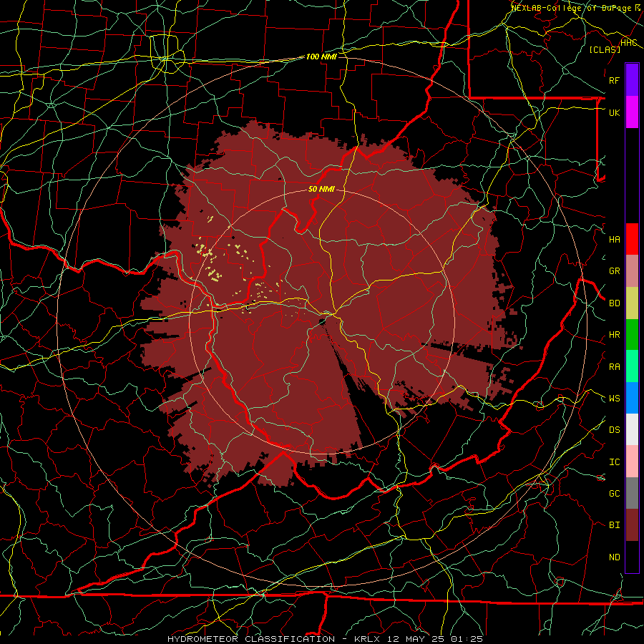The image size is (644, 644).
Task: Click the "WS" legend label
Action: tap(614, 398)
